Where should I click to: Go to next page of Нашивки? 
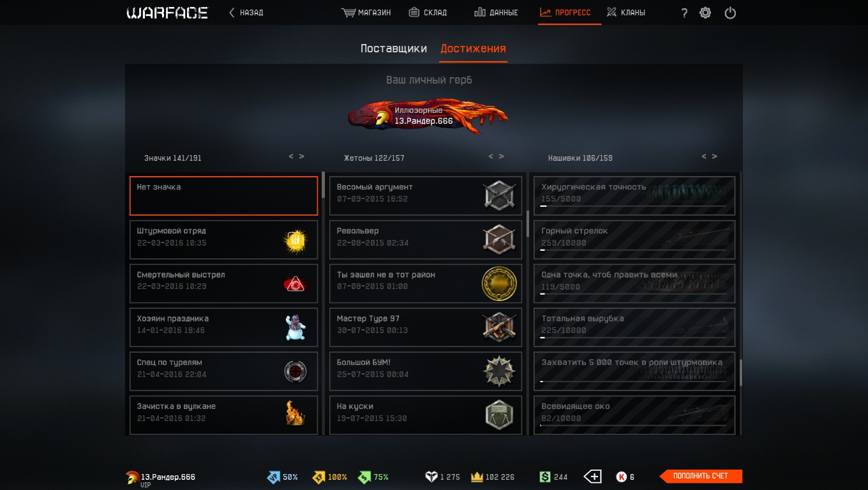(x=715, y=156)
